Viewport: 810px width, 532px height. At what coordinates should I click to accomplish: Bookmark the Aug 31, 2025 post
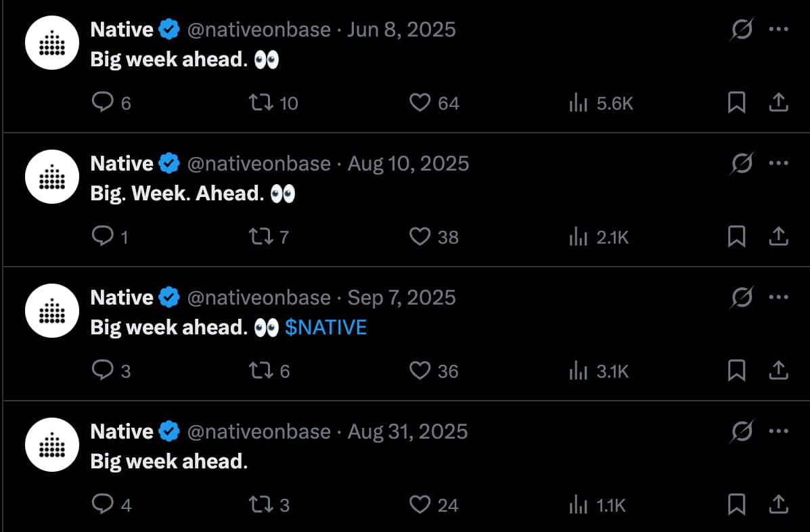(x=736, y=505)
